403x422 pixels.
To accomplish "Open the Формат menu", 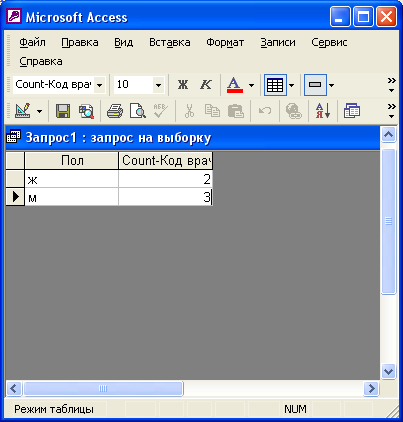I will point(225,42).
